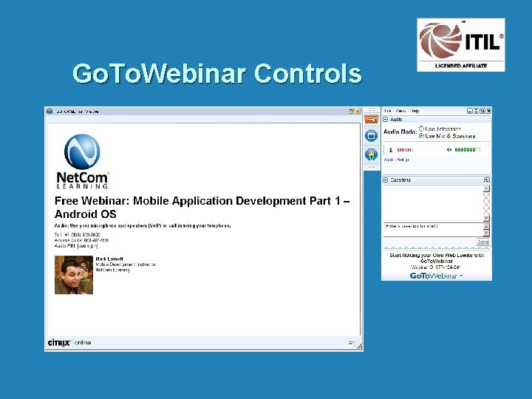Click the Start Holding your Own Web Events text
The width and height of the screenshot is (532, 399).
click(x=437, y=258)
